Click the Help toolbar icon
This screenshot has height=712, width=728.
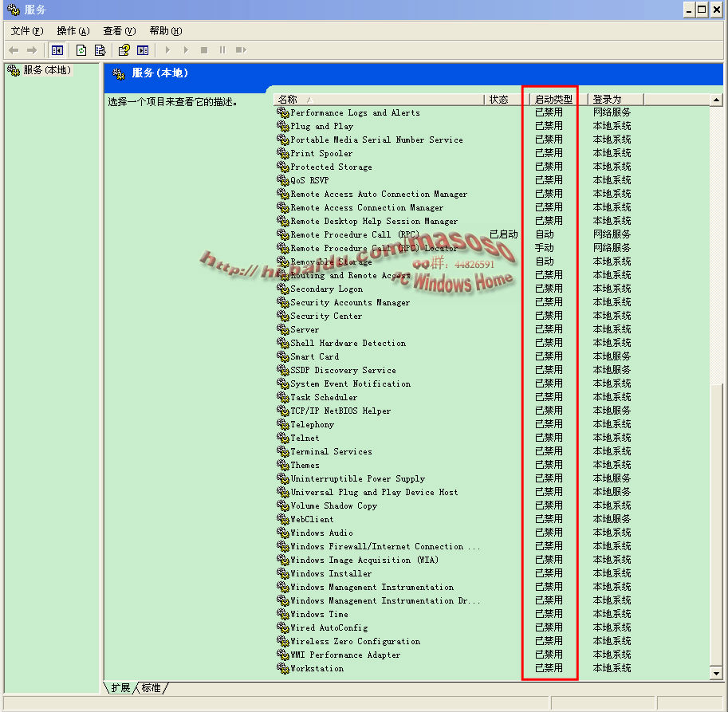[x=124, y=50]
